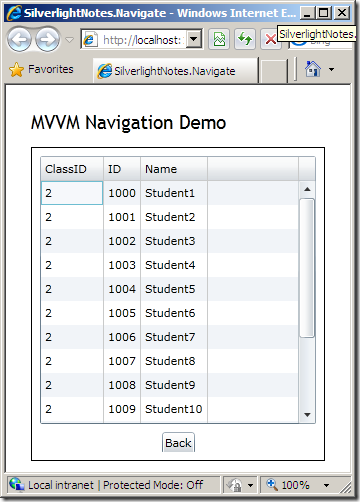
Task: Minimize the Internet Explorer window
Action: [x=307, y=13]
